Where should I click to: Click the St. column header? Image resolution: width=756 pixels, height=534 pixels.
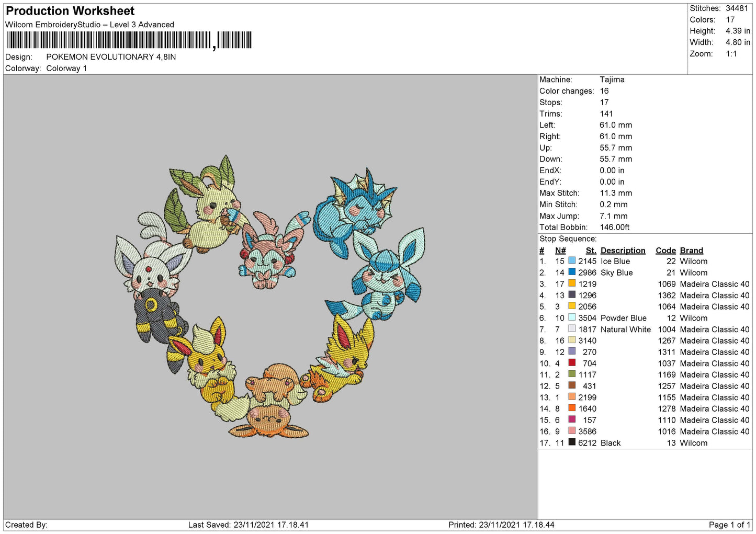pyautogui.click(x=591, y=251)
